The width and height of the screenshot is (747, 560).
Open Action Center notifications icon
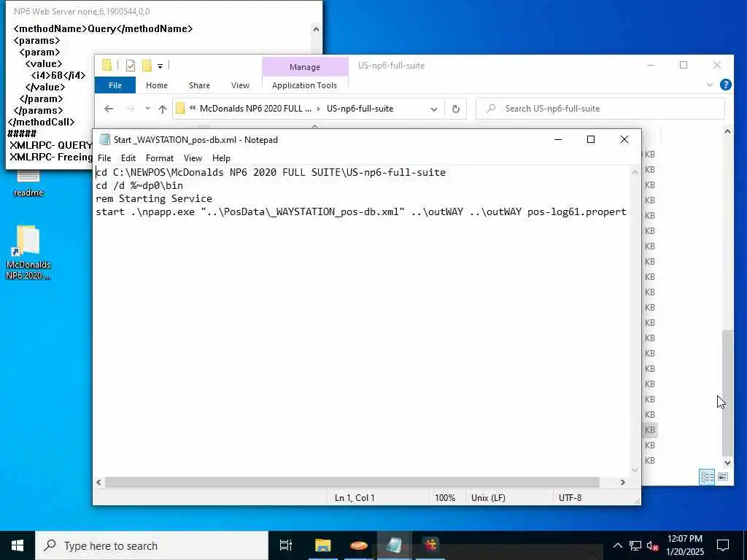pyautogui.click(x=723, y=545)
